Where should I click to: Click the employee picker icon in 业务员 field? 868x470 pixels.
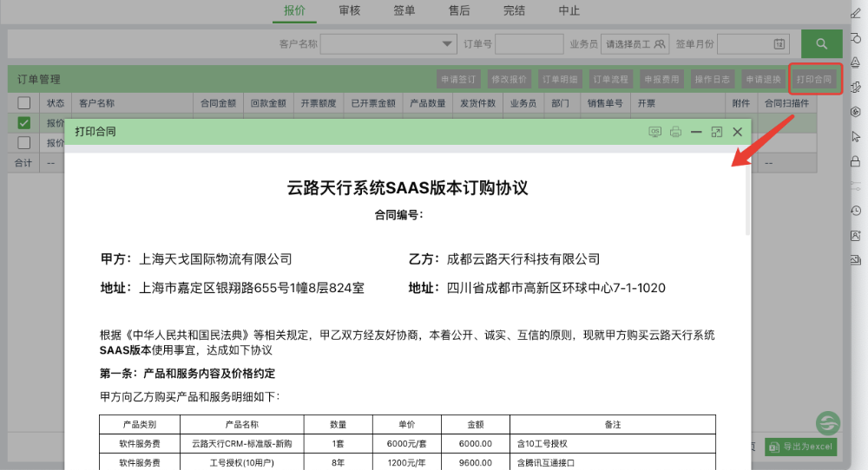click(660, 43)
